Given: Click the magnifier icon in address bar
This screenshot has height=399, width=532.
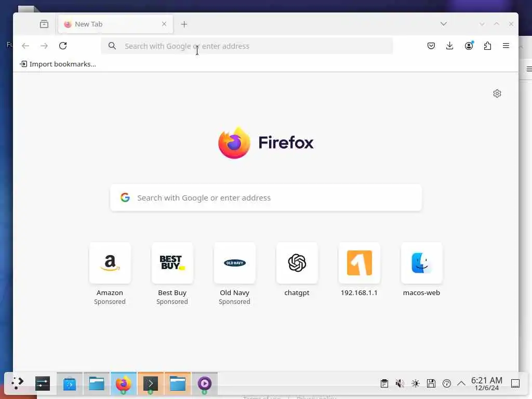Looking at the screenshot, I should 112,46.
